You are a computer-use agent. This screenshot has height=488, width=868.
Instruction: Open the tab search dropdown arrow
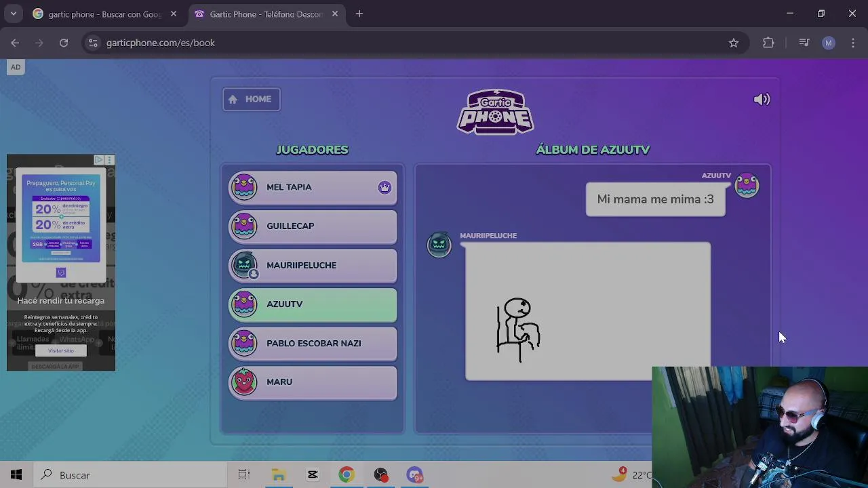13,14
